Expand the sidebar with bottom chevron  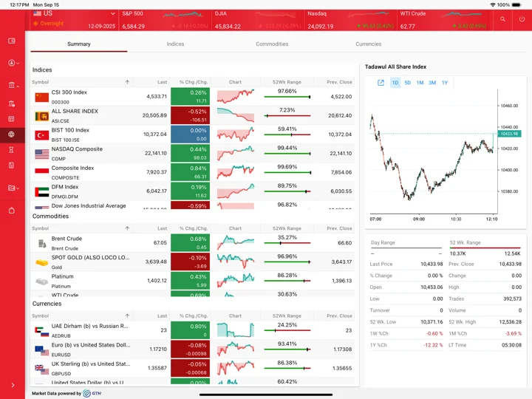13,385
